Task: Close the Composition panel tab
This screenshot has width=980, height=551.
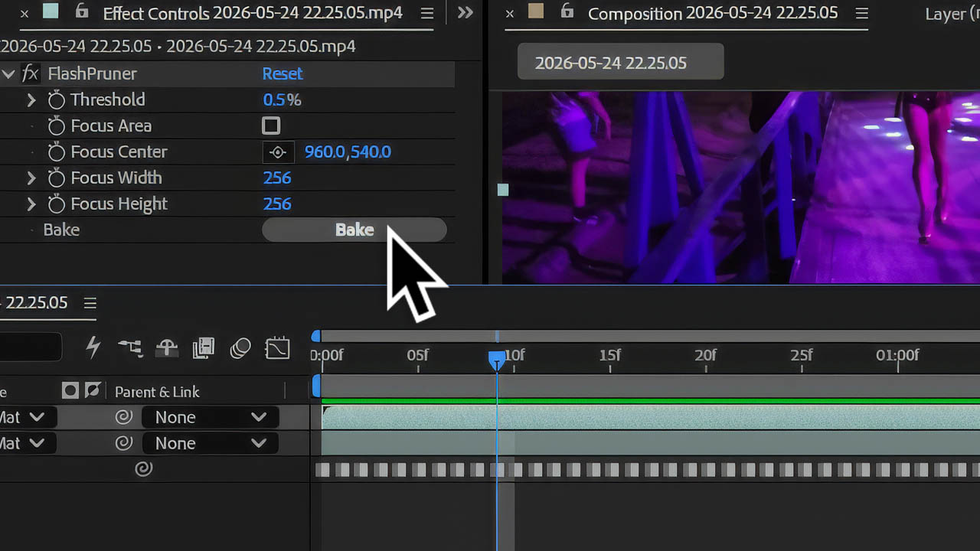Action: click(x=510, y=13)
